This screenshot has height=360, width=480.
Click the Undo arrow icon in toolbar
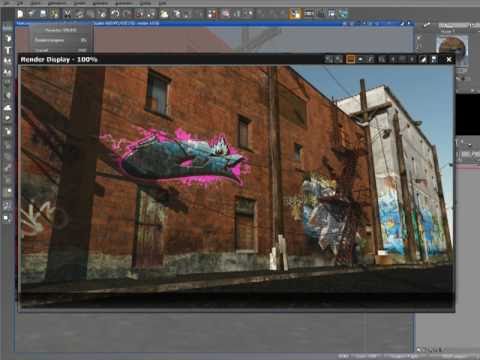(x=115, y=14)
